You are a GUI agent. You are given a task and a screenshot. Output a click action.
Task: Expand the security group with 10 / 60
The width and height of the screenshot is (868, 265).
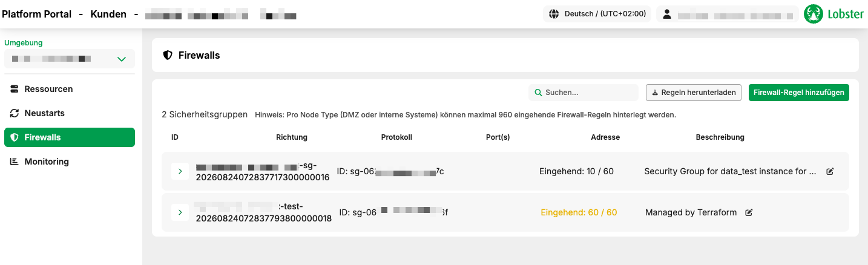tap(180, 171)
